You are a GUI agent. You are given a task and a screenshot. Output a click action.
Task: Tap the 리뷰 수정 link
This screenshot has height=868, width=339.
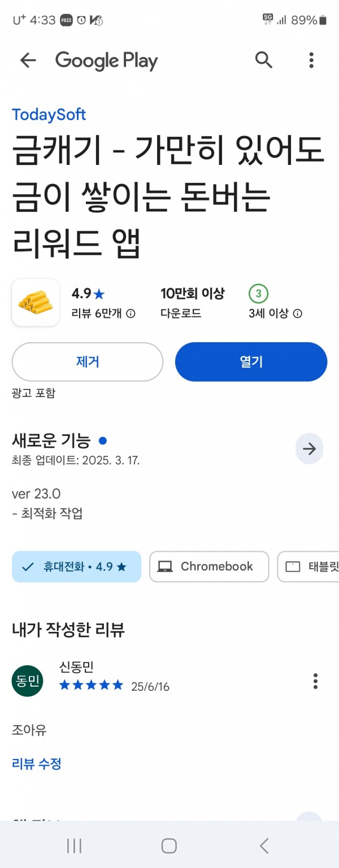click(37, 764)
